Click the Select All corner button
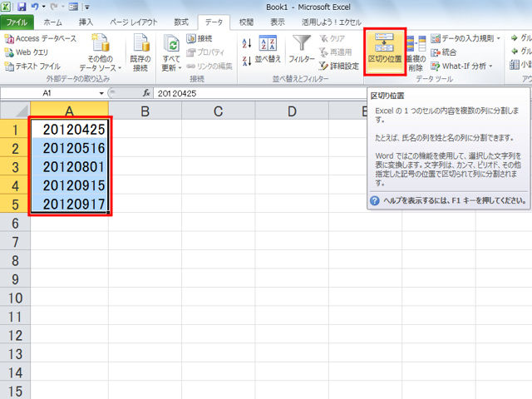 coord(15,111)
